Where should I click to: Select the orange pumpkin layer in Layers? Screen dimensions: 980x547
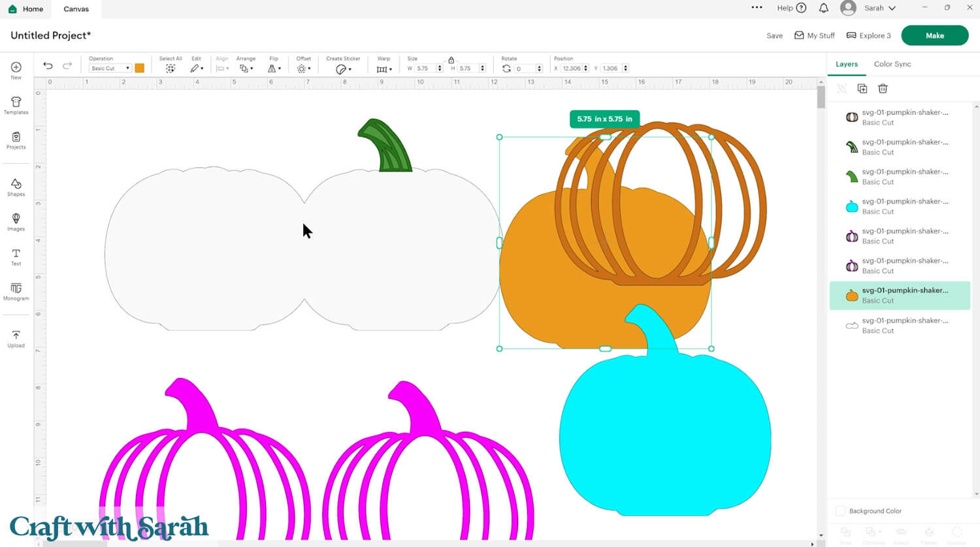tap(900, 295)
